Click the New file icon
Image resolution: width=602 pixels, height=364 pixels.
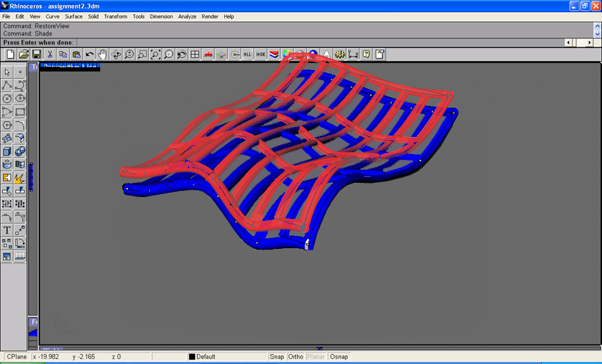[x=11, y=54]
